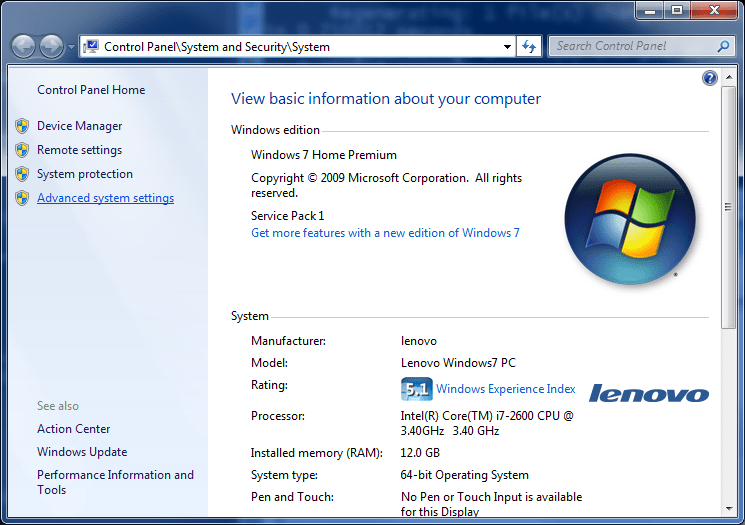Click the Search Control Panel field

641,46
